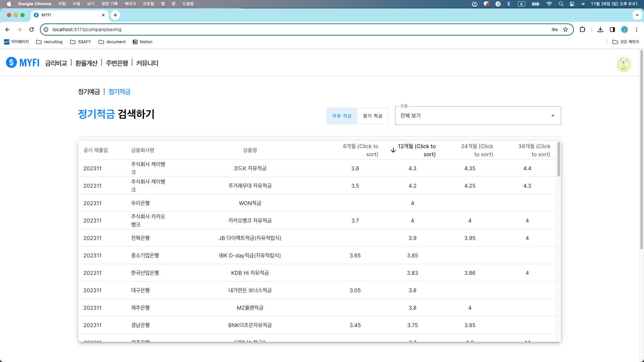Open the Chrome downloads icon
This screenshot has width=644, height=362.
(x=600, y=29)
